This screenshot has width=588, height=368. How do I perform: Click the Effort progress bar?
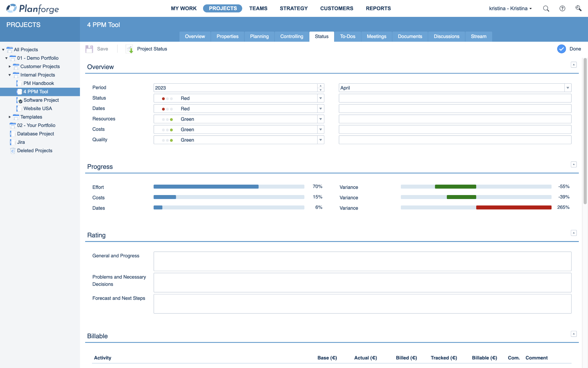click(x=229, y=187)
